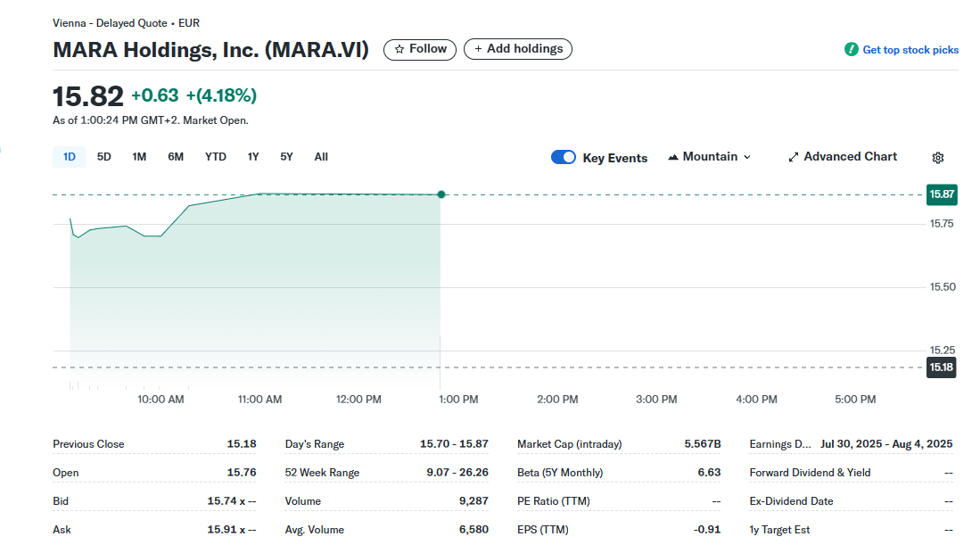Click the Follow button
Viewport: 980px width, 553px height.
[420, 49]
